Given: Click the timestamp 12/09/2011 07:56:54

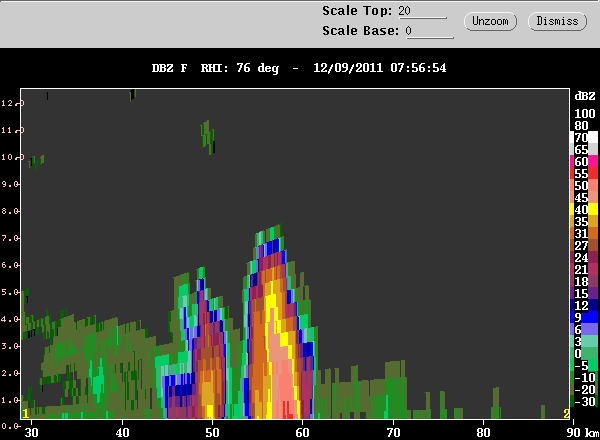Looking at the screenshot, I should (380, 68).
